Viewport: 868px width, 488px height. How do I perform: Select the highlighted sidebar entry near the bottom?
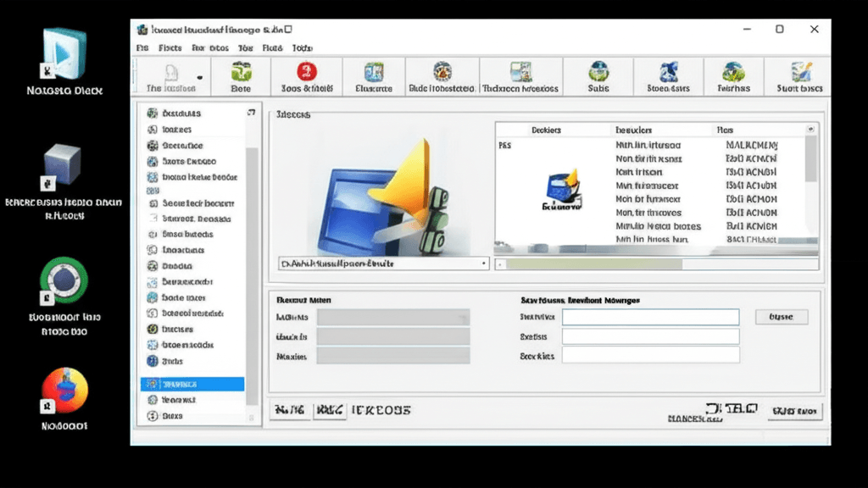click(191, 384)
